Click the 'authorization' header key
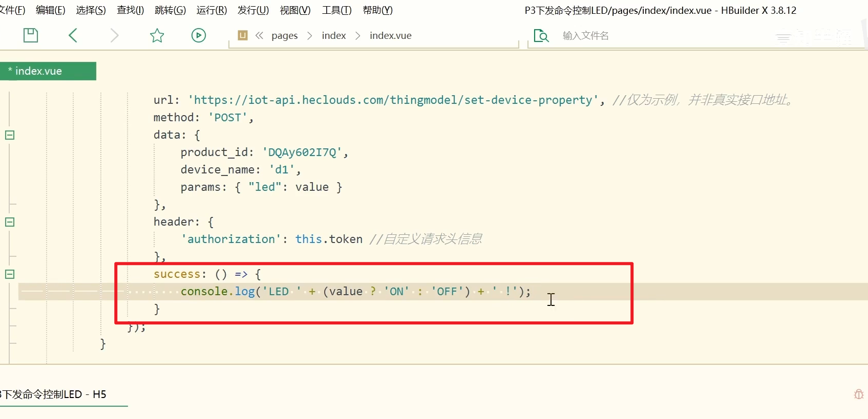Screen dimensions: 868x419 231,239
